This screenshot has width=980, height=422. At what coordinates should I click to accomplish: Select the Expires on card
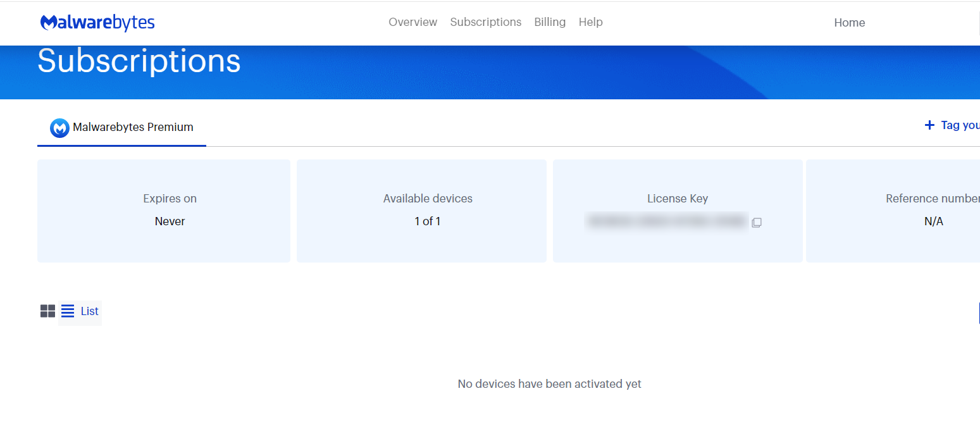coord(164,211)
